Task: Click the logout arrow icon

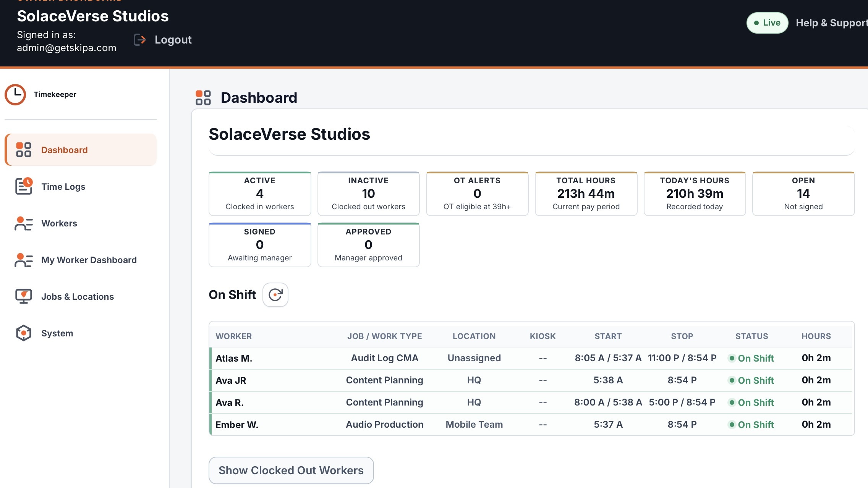Action: point(140,40)
